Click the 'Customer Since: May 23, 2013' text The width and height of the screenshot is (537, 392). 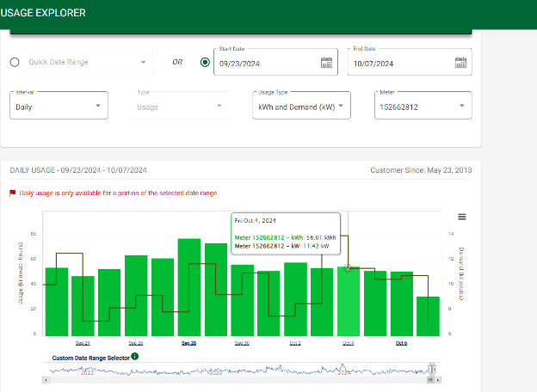pyautogui.click(x=421, y=170)
